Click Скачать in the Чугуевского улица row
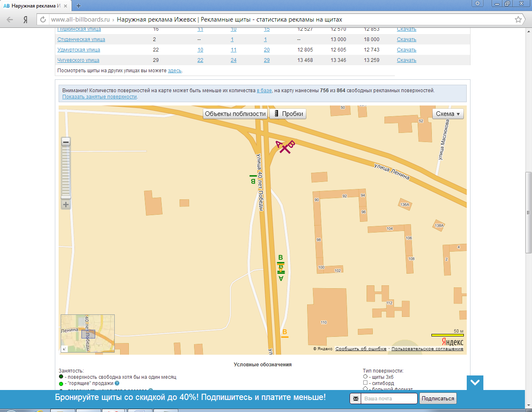532x412 pixels. [x=406, y=60]
